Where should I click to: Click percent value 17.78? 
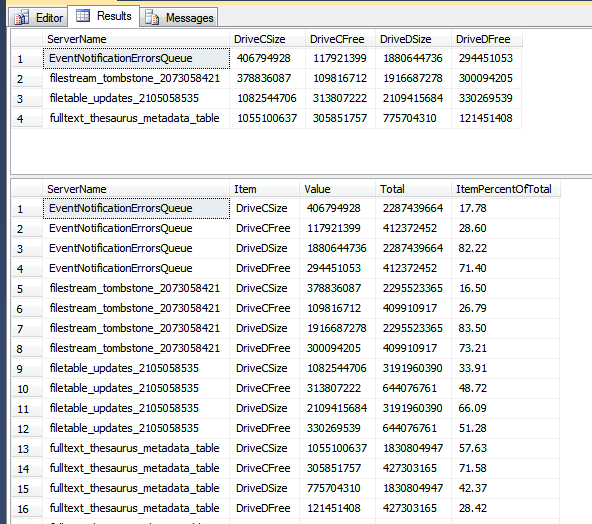click(506, 208)
